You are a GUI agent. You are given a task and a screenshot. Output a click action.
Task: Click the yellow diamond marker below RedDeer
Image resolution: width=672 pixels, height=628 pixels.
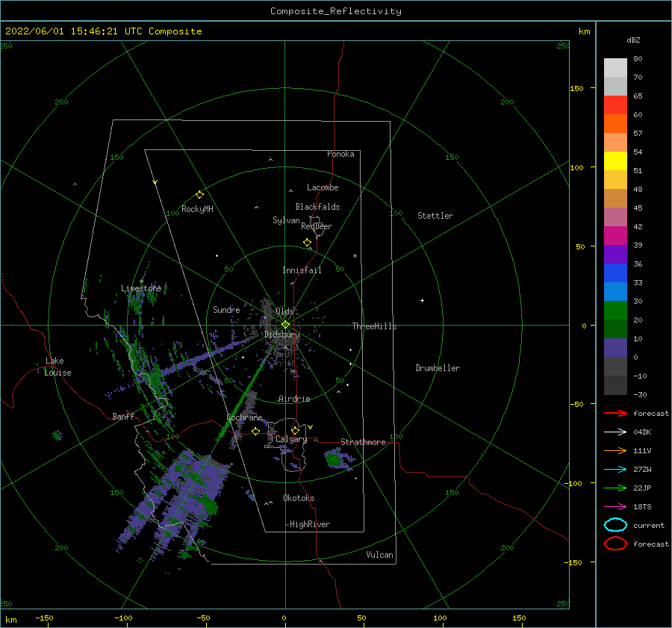pyautogui.click(x=307, y=243)
